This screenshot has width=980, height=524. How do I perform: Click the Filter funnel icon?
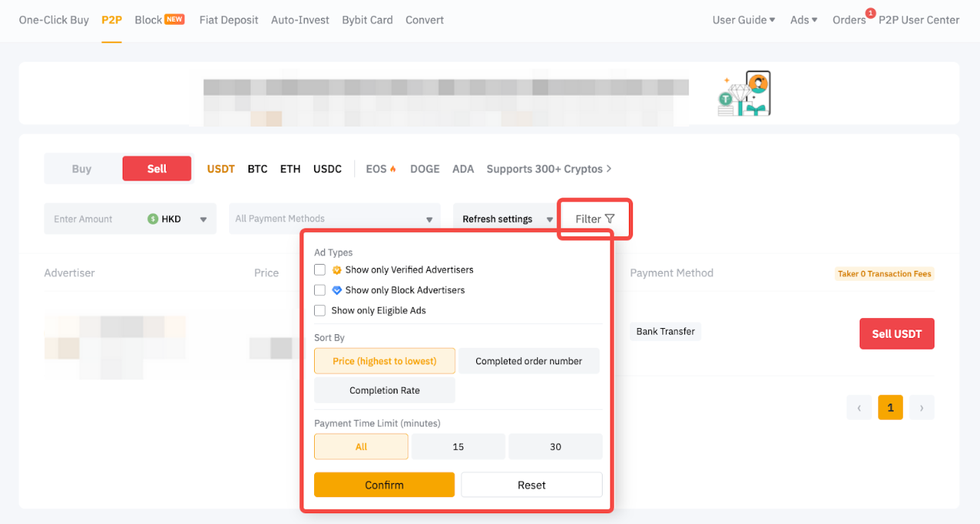click(x=610, y=219)
